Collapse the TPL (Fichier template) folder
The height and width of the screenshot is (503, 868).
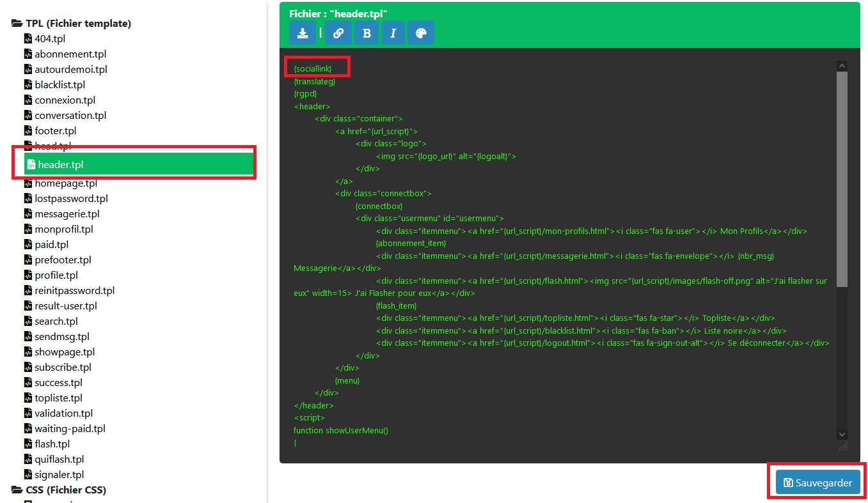[x=17, y=24]
